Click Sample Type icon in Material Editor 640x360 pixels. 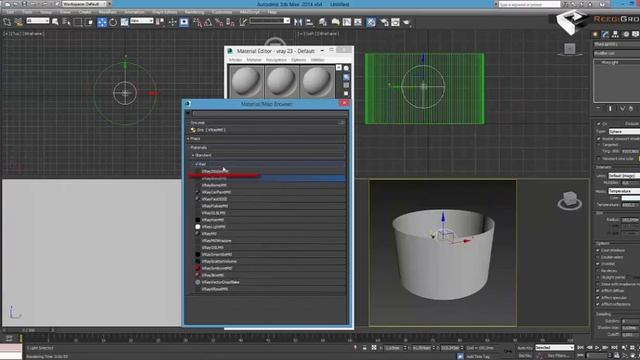346,68
